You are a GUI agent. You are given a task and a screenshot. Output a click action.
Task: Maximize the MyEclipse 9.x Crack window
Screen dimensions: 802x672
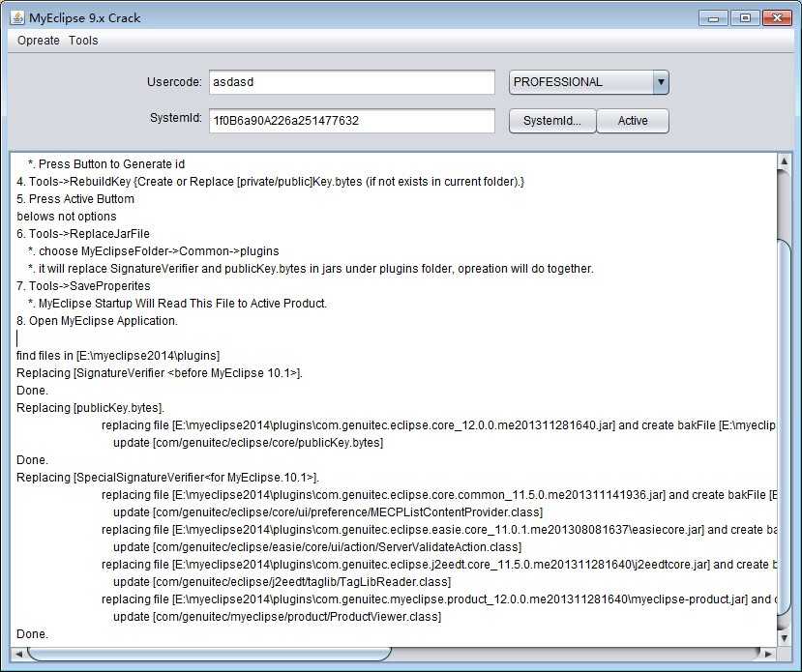745,18
